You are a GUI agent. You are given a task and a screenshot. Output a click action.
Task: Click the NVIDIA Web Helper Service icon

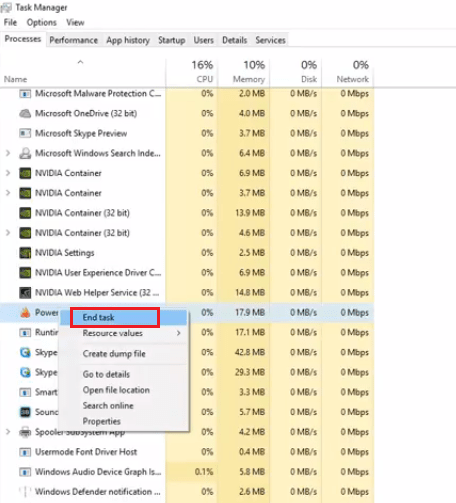coord(25,293)
